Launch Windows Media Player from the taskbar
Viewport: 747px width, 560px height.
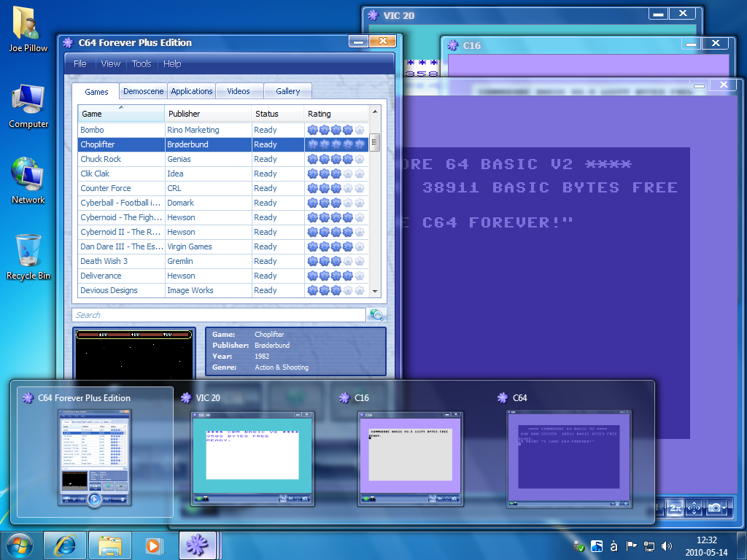[152, 545]
